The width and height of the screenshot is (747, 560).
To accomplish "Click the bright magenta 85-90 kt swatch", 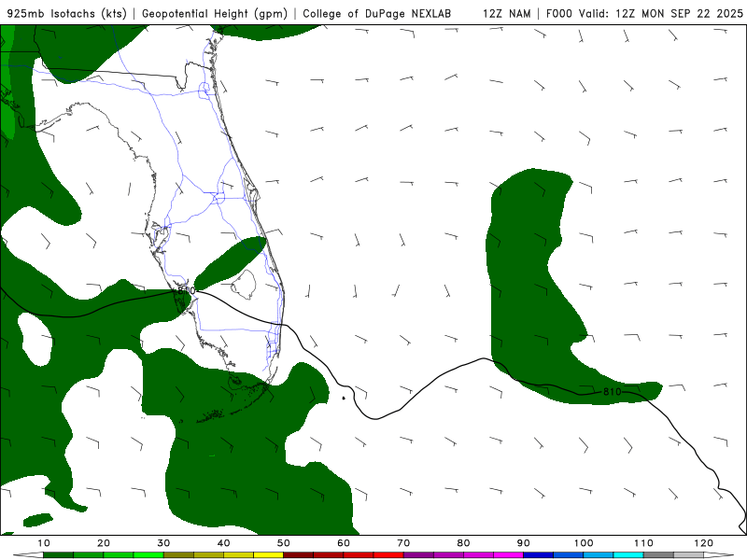I will click(508, 555).
